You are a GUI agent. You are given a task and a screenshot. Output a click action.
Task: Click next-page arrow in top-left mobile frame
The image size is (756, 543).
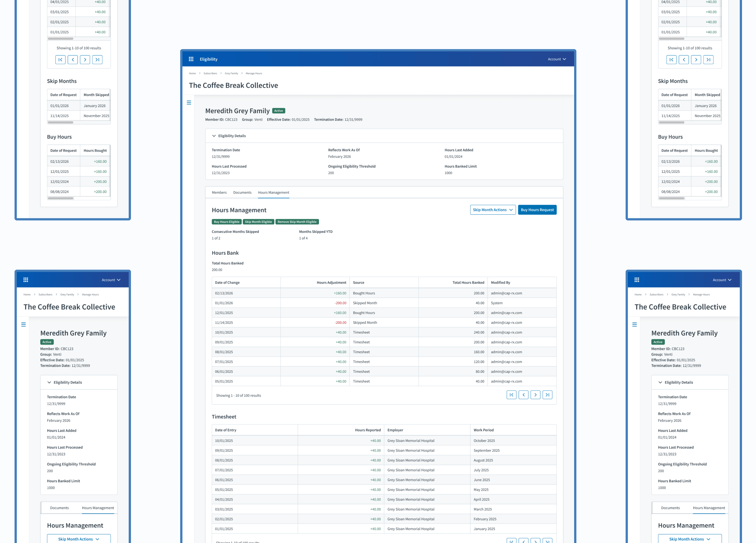(85, 60)
